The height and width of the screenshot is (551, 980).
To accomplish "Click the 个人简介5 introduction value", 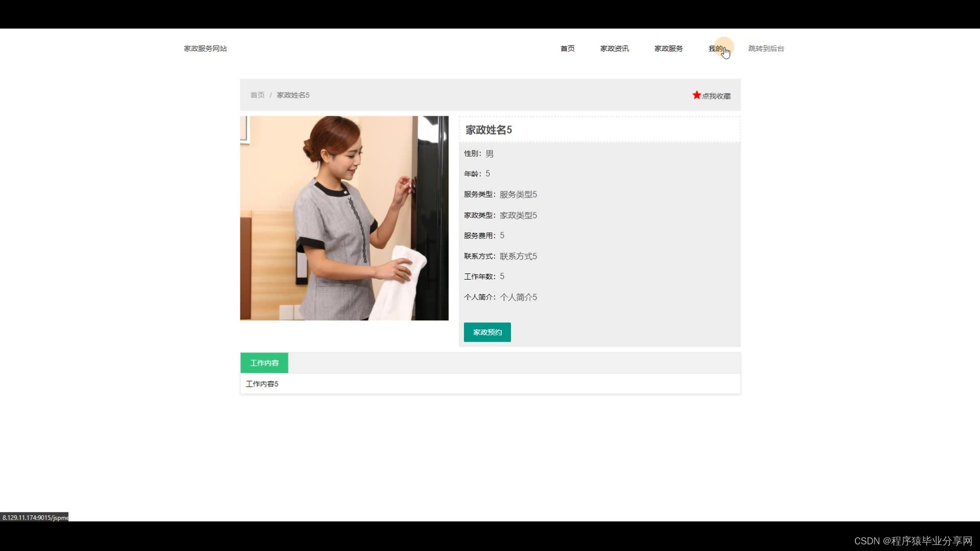I will click(518, 297).
